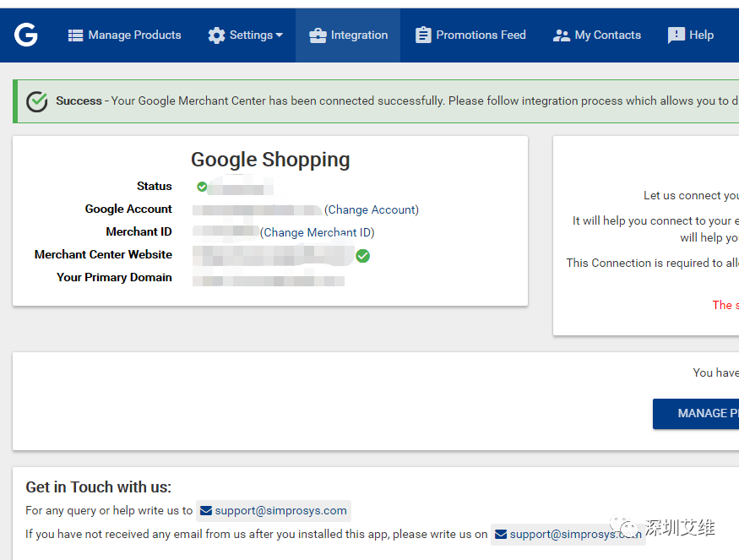Viewport: 739px width, 560px height.
Task: Click the green Status check icon
Action: click(202, 187)
